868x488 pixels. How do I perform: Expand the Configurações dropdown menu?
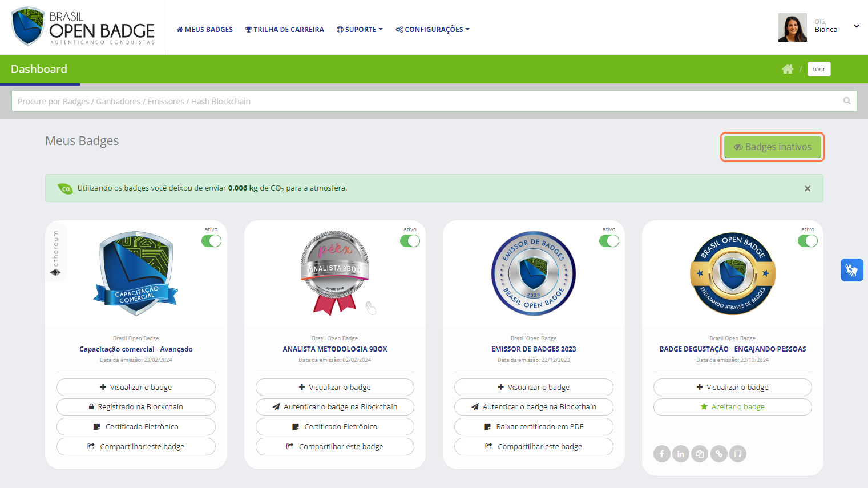tap(433, 29)
